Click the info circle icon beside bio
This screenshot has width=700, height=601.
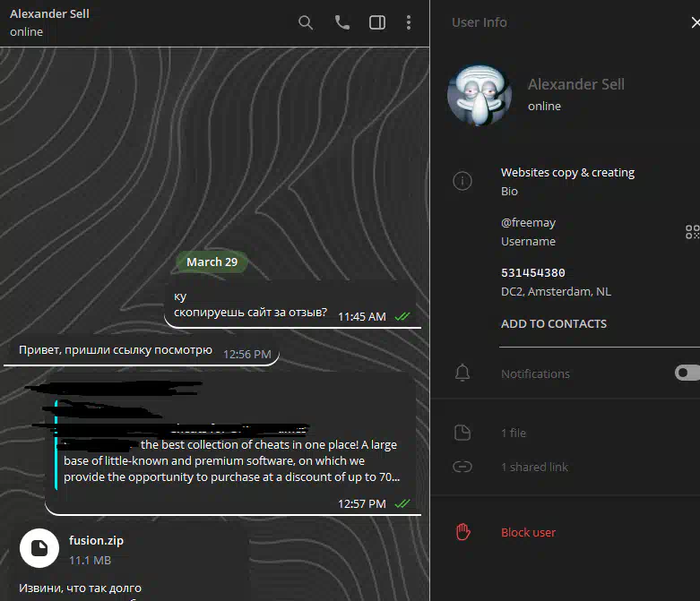462,182
